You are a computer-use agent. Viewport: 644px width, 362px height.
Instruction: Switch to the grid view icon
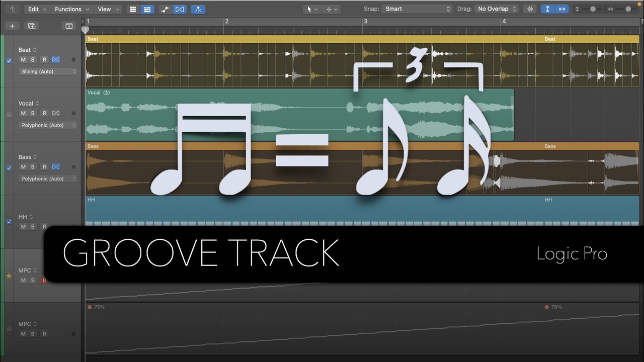point(133,9)
